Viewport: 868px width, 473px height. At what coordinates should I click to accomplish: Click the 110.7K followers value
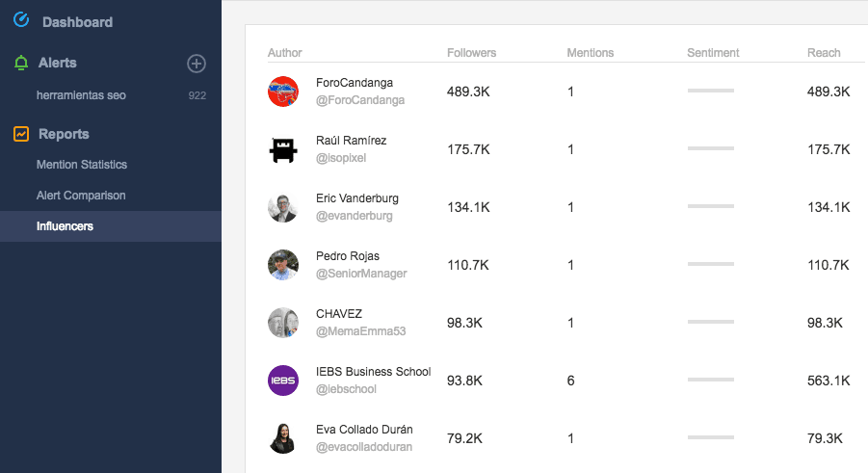(468, 265)
